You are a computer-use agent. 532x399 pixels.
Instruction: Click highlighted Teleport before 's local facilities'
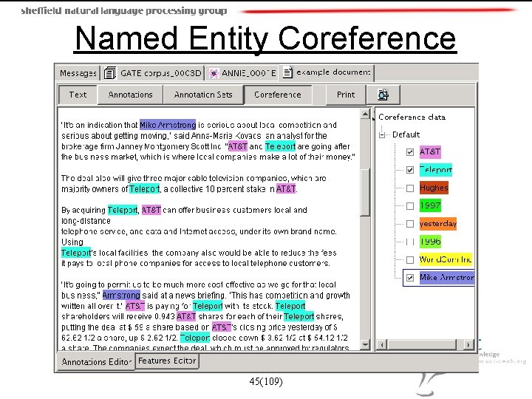point(76,253)
